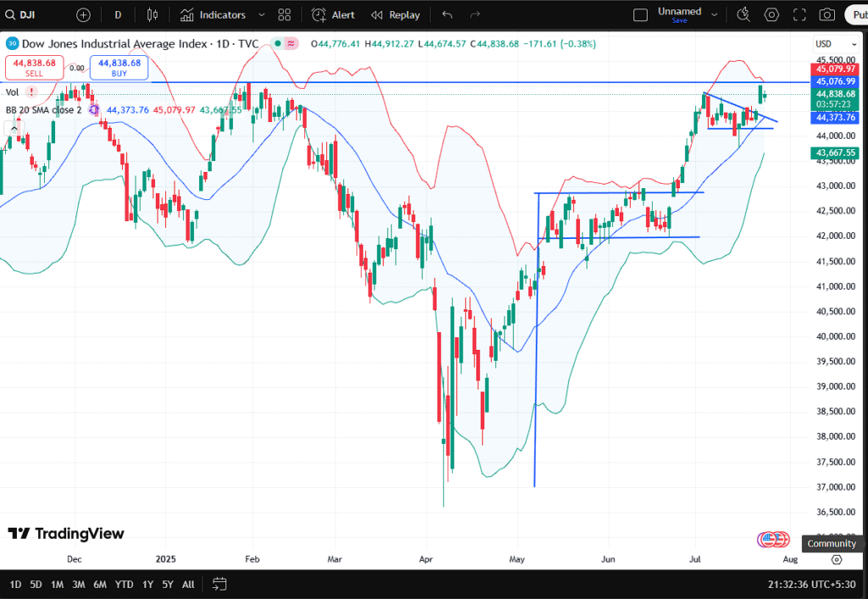Screen dimensions: 868x599
Task: Toggle the pink data mode indicator
Action: pyautogui.click(x=292, y=43)
